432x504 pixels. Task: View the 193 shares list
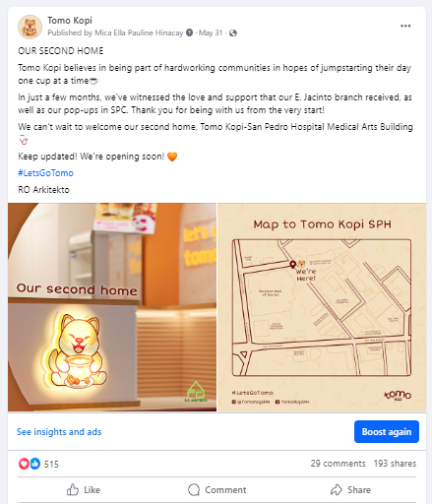(x=395, y=464)
